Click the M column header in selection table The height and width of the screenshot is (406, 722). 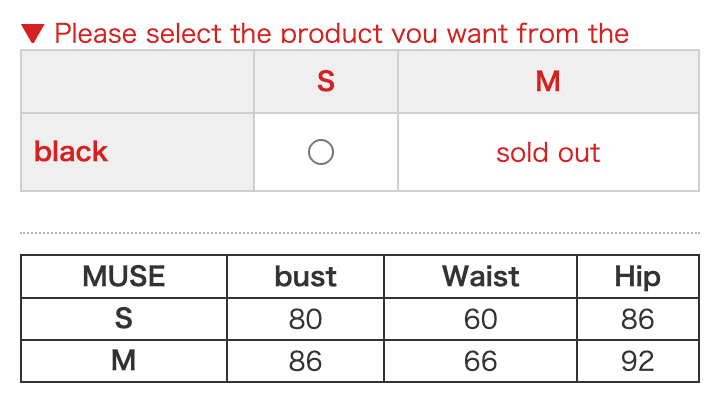(548, 81)
